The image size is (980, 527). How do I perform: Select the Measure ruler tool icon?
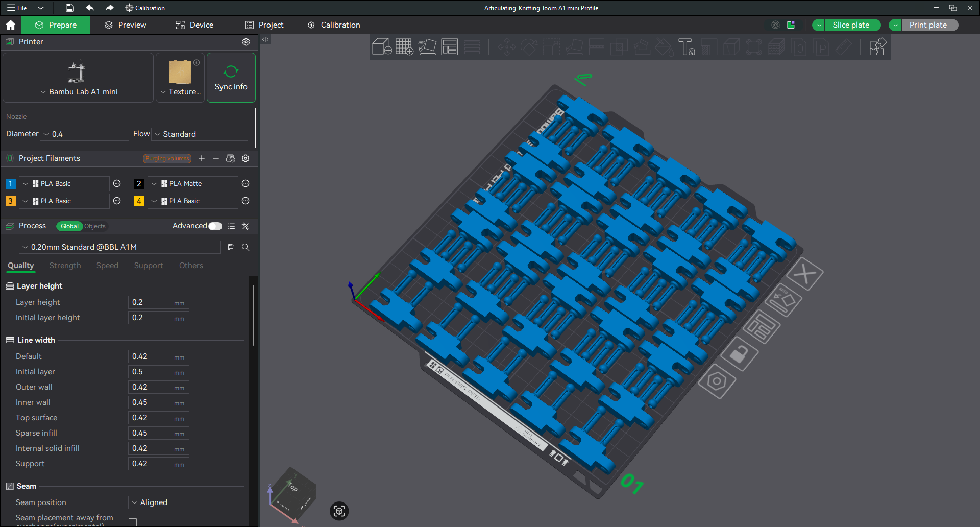point(844,47)
